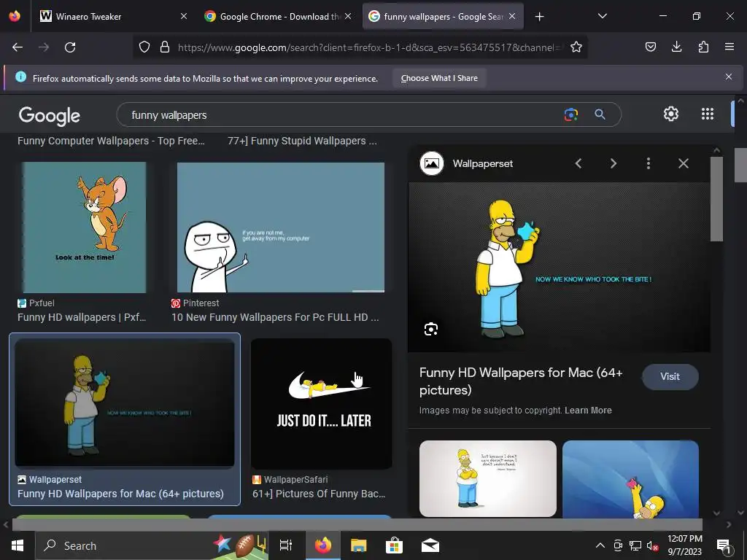This screenshot has height=560, width=747.
Task: Select Homer Simpson apple wallpaper thumbnail
Action: pyautogui.click(x=125, y=402)
